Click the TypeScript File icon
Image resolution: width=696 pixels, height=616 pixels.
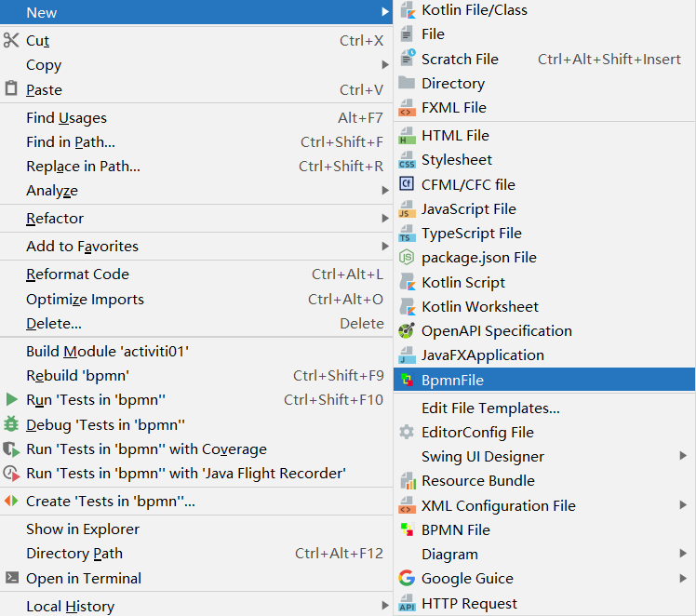click(x=407, y=234)
